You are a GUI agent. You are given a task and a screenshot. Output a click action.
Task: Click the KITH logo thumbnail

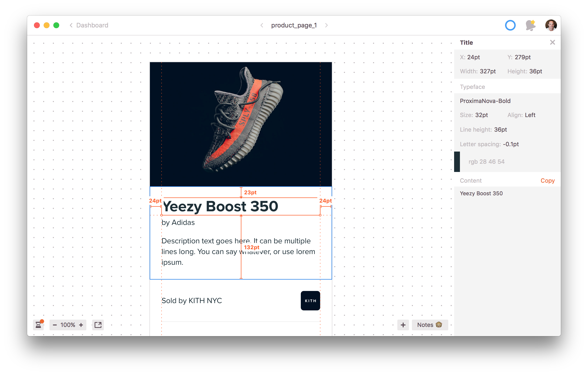pos(310,300)
